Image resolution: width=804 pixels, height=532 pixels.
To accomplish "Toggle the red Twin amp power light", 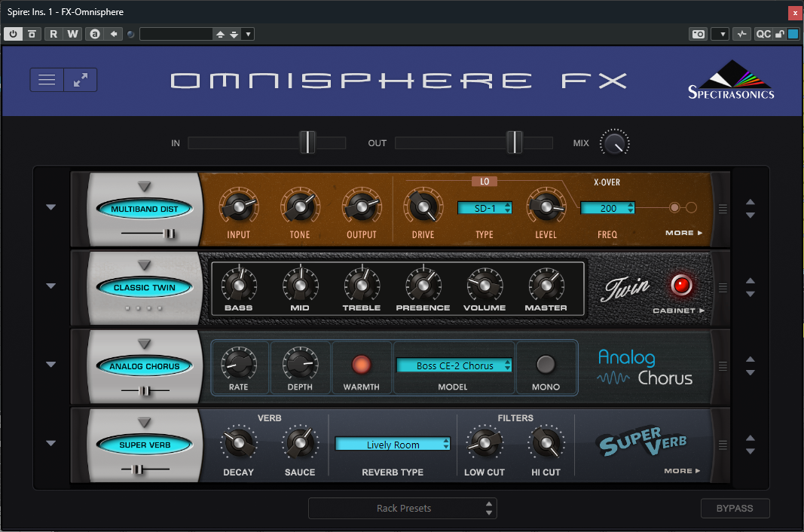I will pos(681,285).
